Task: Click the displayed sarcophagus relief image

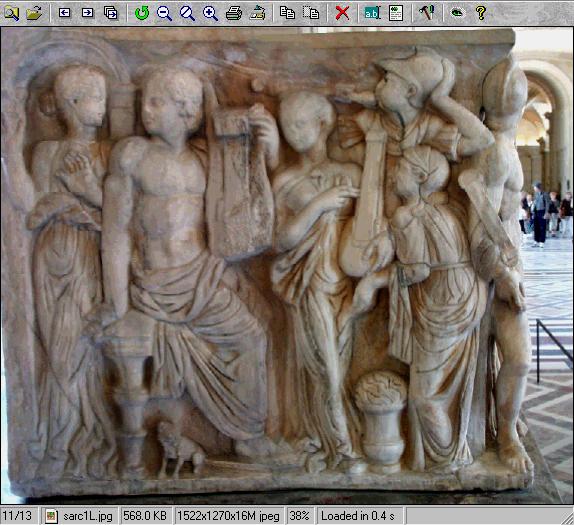Action: tap(287, 265)
